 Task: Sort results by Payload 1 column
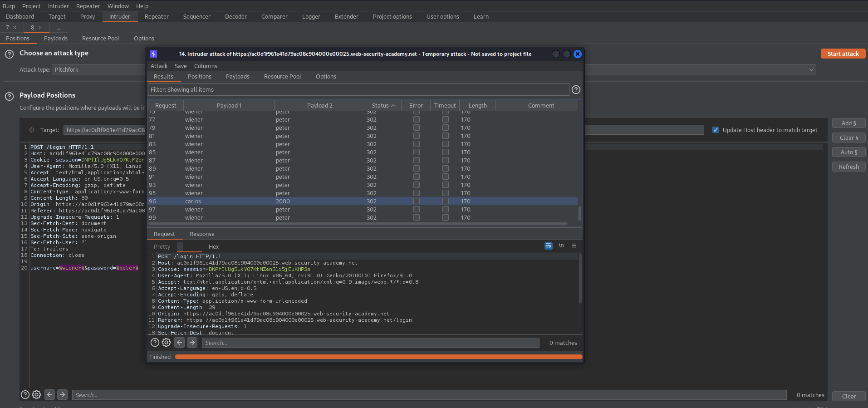pyautogui.click(x=229, y=105)
